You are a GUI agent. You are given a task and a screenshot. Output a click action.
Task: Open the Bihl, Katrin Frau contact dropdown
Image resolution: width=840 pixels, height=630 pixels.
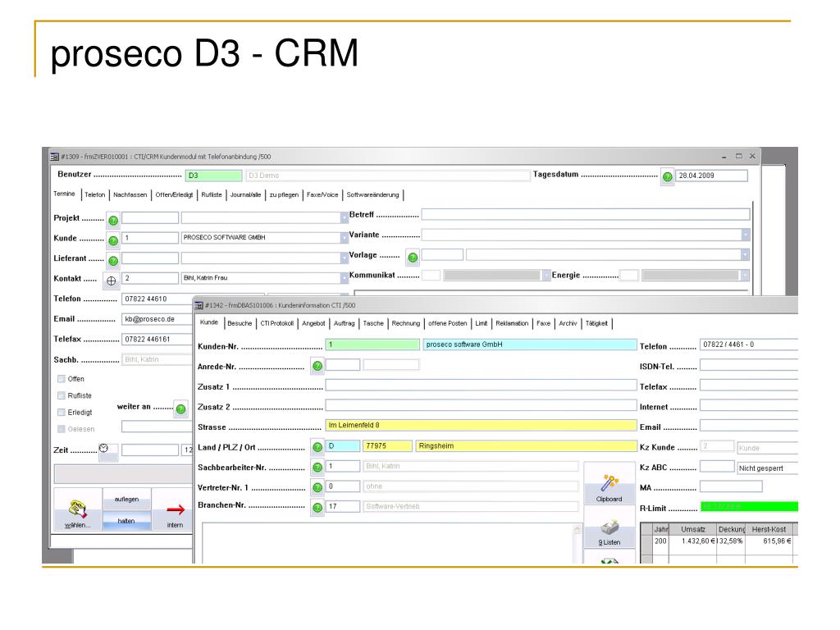[344, 278]
